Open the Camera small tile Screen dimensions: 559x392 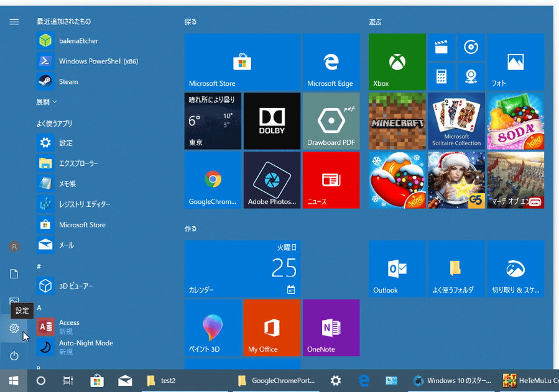[471, 76]
